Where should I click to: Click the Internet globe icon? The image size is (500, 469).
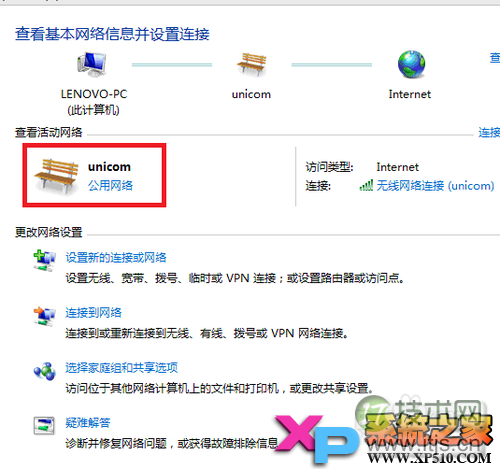coord(411,64)
